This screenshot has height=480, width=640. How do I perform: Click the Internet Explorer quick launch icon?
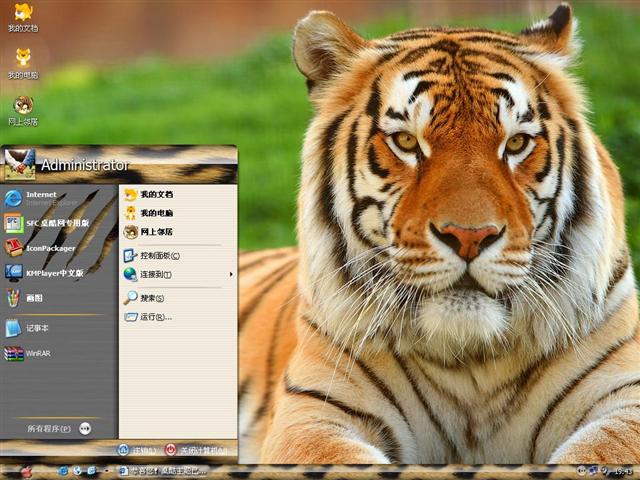[63, 471]
